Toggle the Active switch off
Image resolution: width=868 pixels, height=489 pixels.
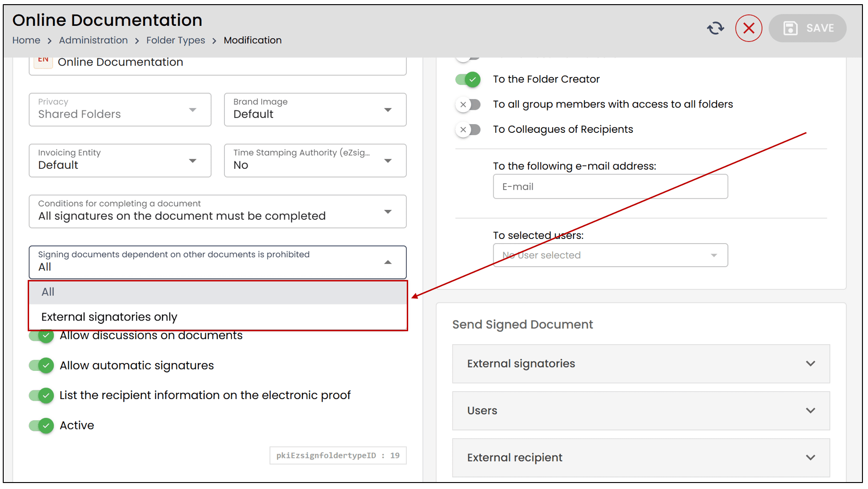point(42,425)
